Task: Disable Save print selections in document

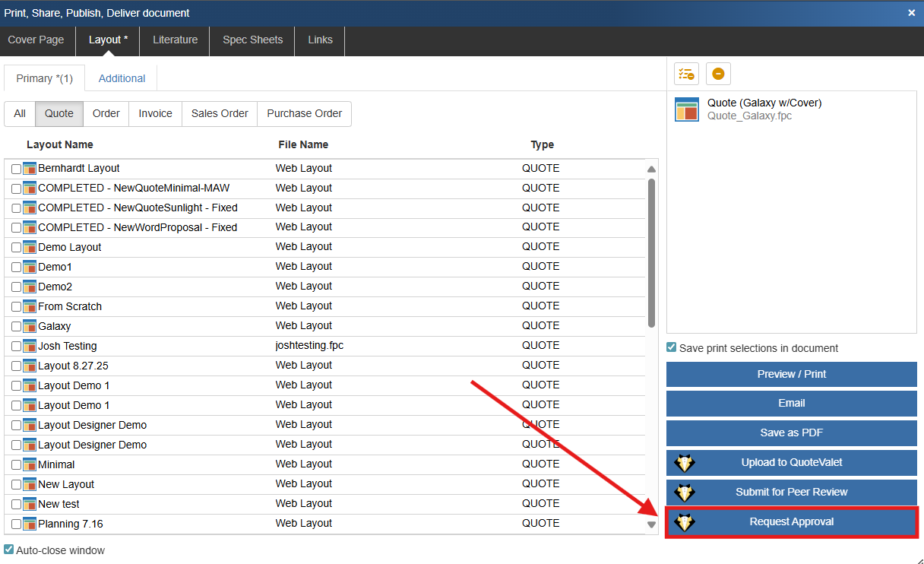Action: pyautogui.click(x=671, y=347)
